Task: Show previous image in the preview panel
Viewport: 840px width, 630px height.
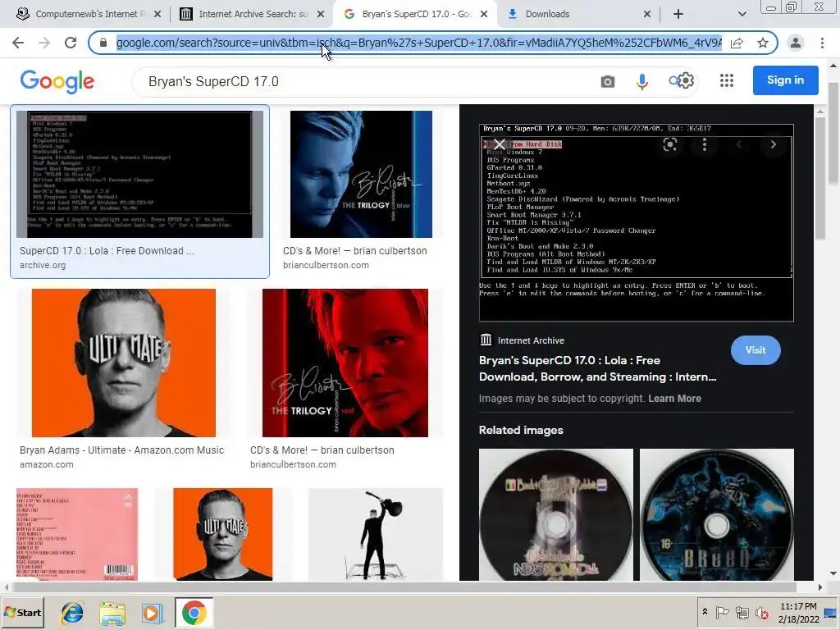Action: (x=739, y=144)
